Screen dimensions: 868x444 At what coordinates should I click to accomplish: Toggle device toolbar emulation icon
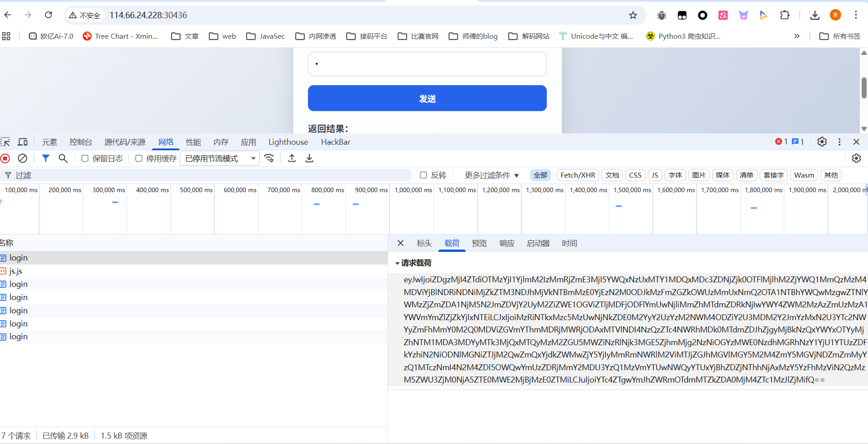[22, 142]
